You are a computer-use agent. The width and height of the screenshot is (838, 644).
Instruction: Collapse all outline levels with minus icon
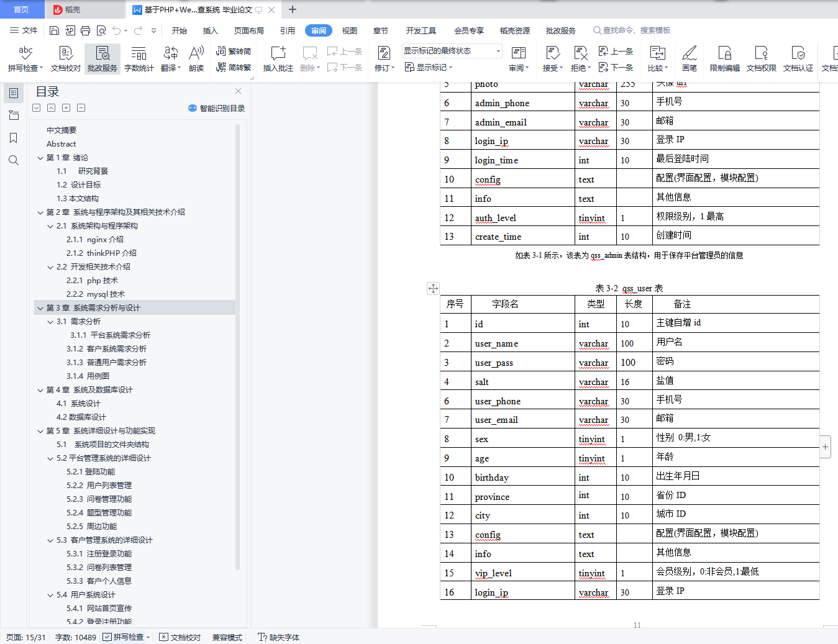[81, 108]
